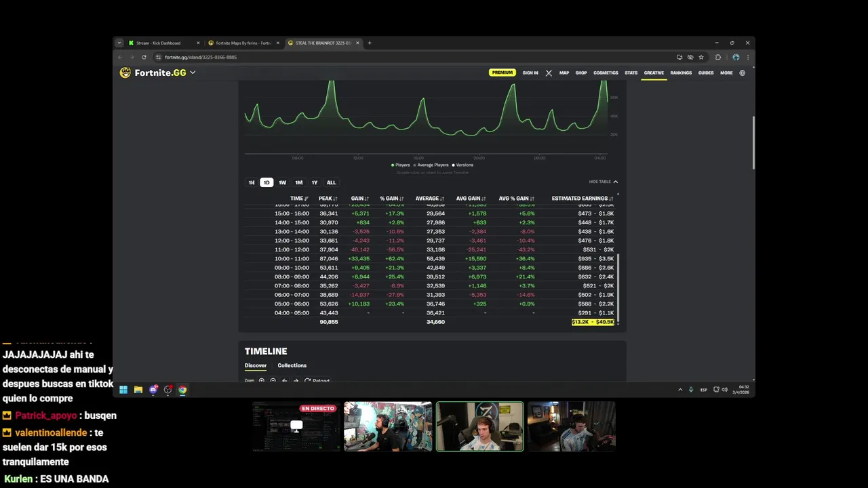The width and height of the screenshot is (868, 488).
Task: Sort table by PEAK column
Action: [x=328, y=199]
